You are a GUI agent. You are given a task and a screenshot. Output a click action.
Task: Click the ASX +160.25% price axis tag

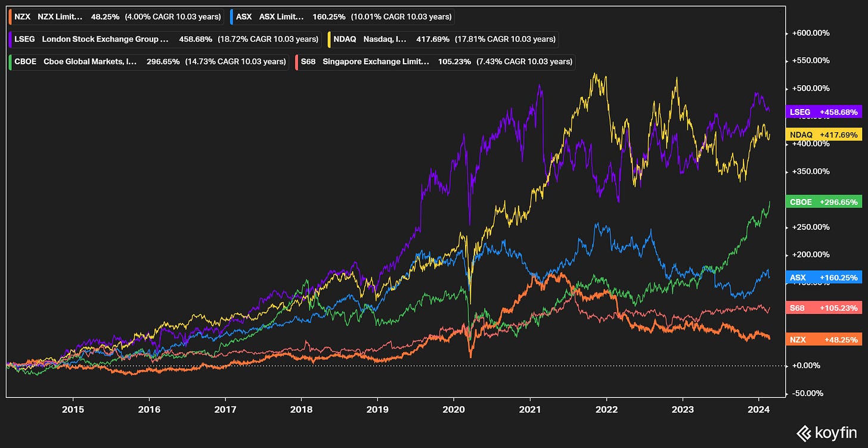tap(824, 278)
